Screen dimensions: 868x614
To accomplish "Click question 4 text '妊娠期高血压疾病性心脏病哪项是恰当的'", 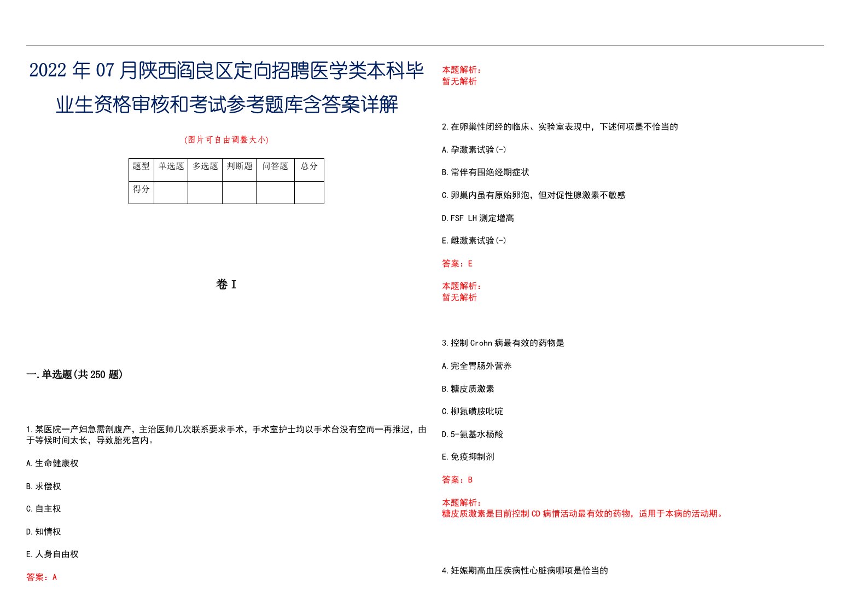I will coord(525,571).
